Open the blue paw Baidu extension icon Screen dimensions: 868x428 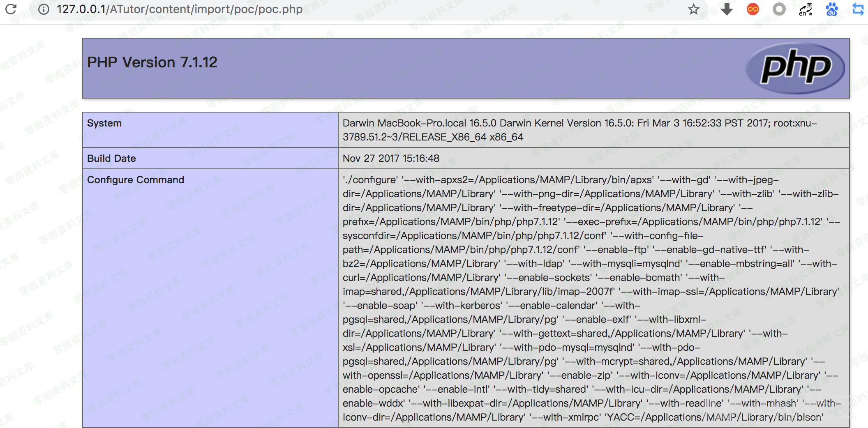tap(832, 9)
